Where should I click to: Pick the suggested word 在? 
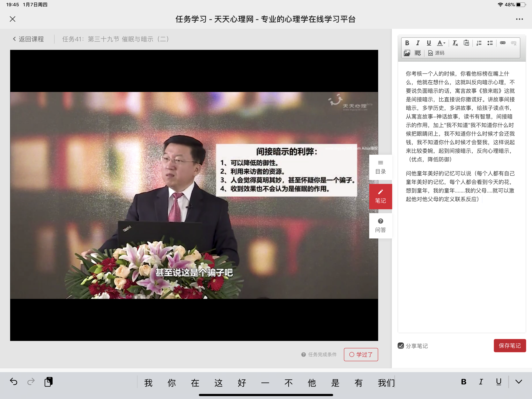[x=195, y=383]
